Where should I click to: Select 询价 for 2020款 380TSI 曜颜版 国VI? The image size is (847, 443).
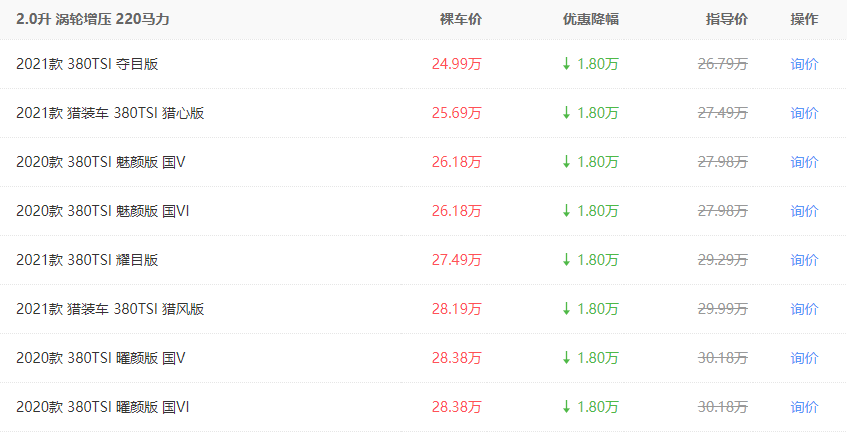click(x=804, y=407)
